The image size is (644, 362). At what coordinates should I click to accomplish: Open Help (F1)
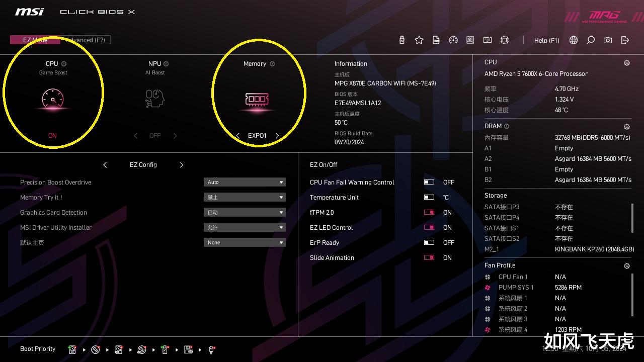click(x=546, y=40)
